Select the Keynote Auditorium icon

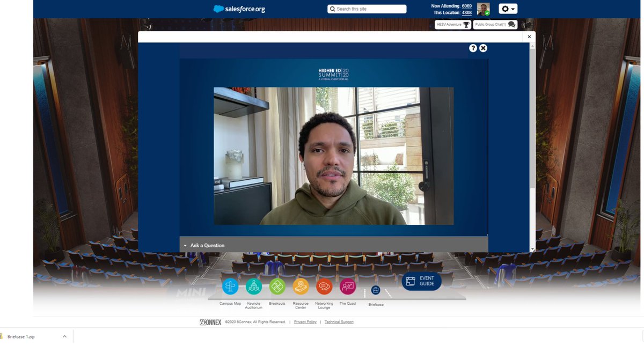pos(253,286)
